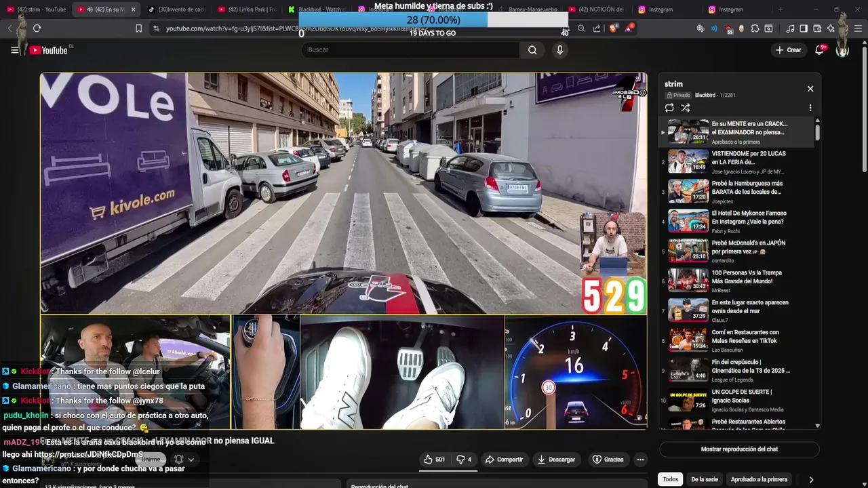Image resolution: width=868 pixels, height=488 pixels.
Task: Close the active En su M tab
Action: point(133,9)
